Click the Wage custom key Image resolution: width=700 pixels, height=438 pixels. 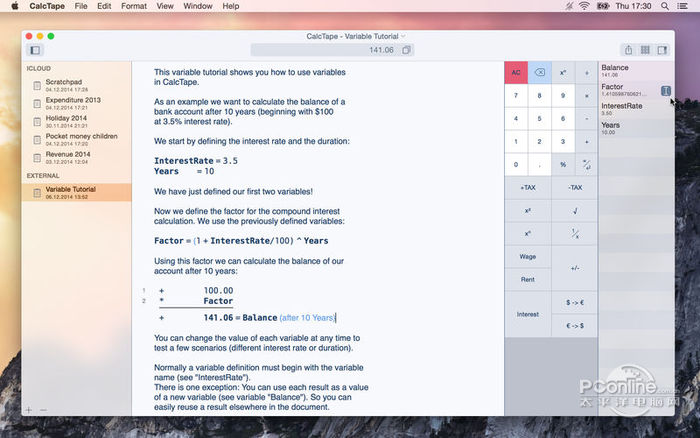tap(528, 257)
